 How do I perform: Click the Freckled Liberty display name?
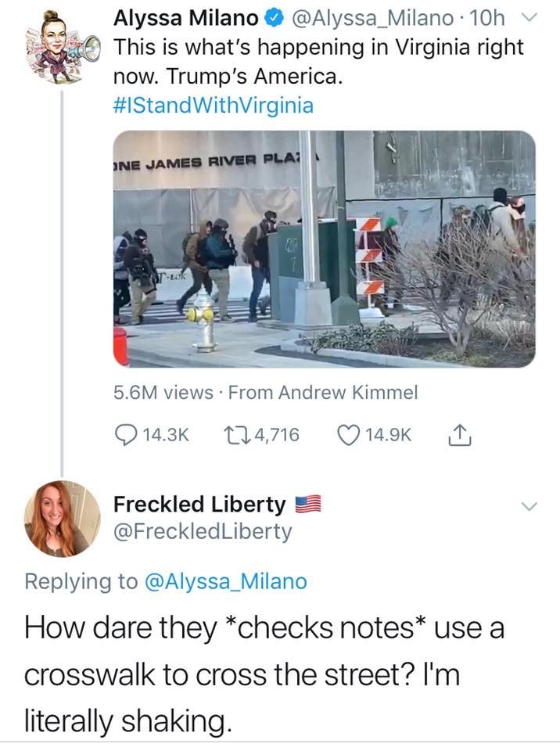tap(199, 504)
